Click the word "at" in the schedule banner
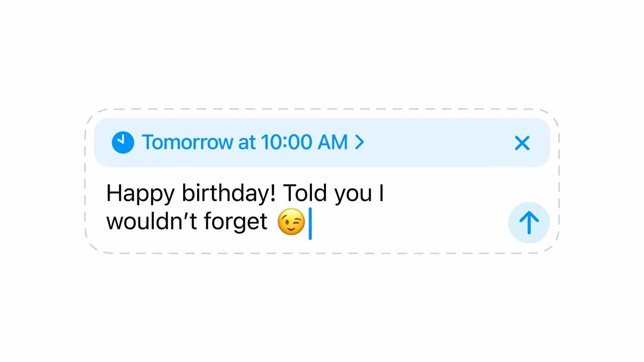644x362 pixels. [247, 142]
